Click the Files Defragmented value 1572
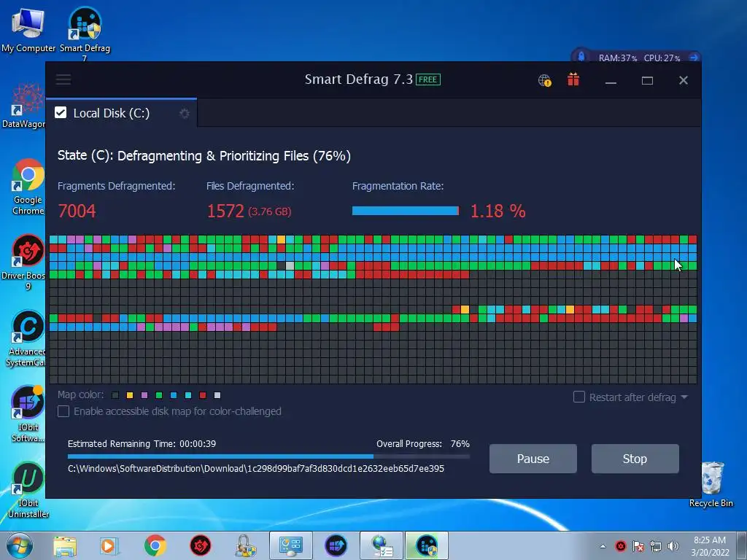 225,211
